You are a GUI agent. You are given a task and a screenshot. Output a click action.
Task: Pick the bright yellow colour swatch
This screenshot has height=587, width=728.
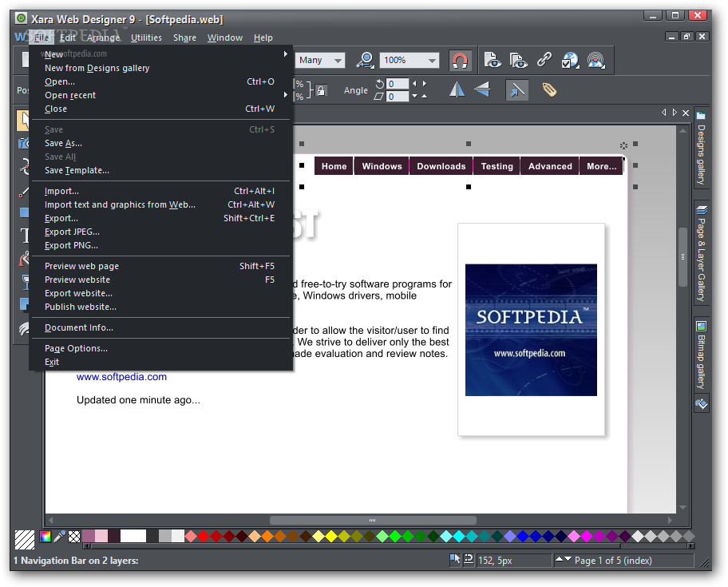click(331, 537)
